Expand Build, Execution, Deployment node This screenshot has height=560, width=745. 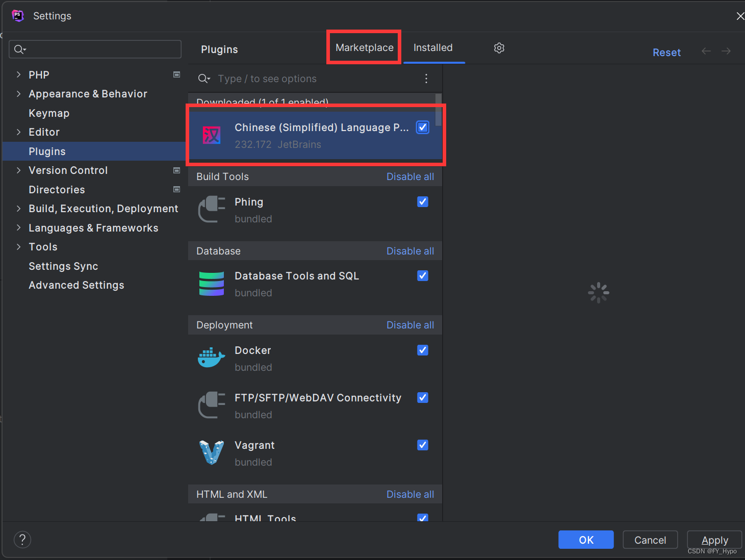[x=18, y=209]
